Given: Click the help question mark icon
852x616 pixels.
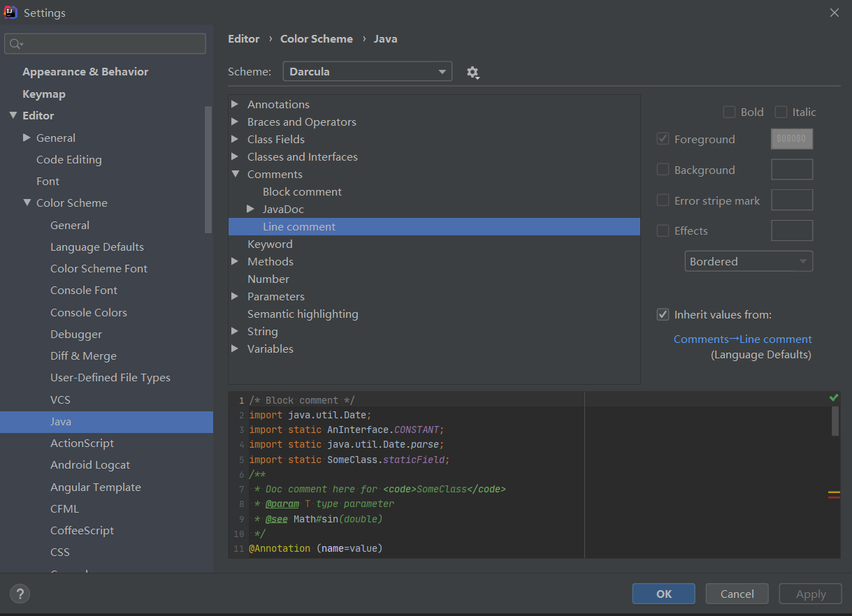Looking at the screenshot, I should 20,594.
